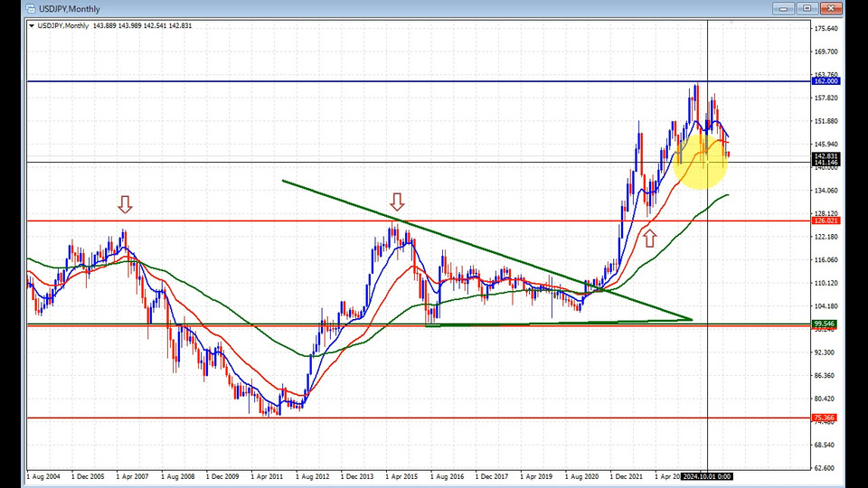The width and height of the screenshot is (868, 488).
Task: Click the '1 Dec 2005' date on time axis
Action: [88, 476]
